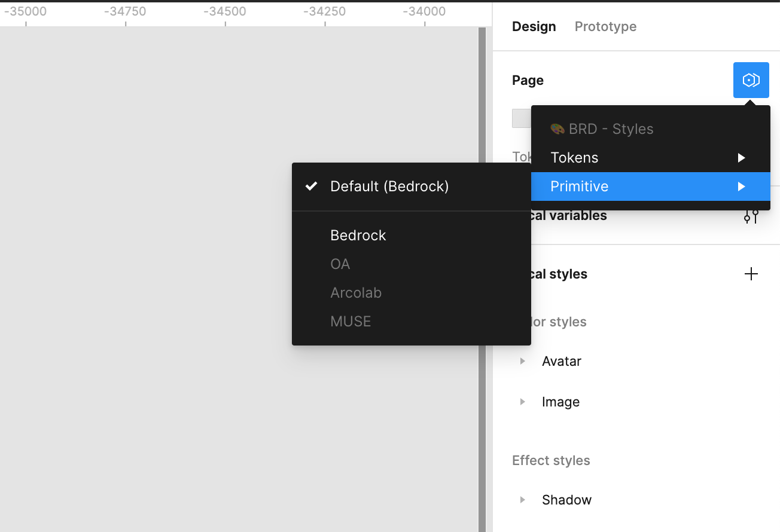Click the Shadow style group label
This screenshot has width=780, height=532.
click(x=566, y=500)
